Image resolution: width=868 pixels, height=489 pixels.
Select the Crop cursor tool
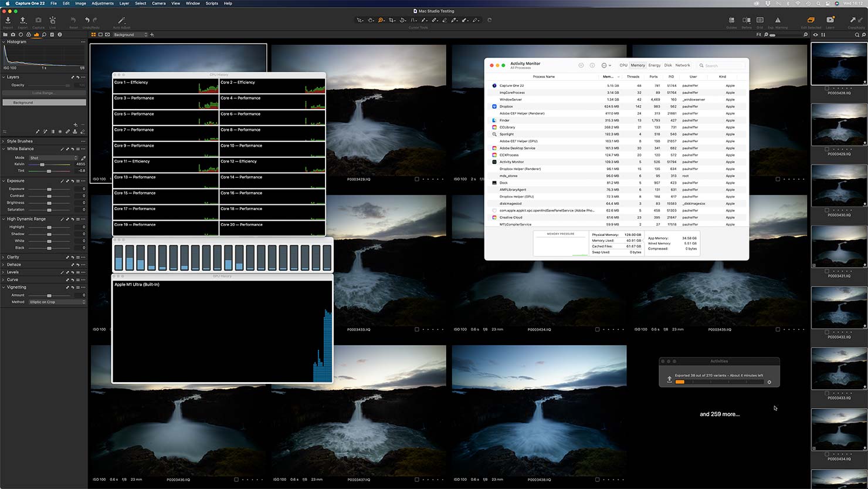[x=392, y=20]
